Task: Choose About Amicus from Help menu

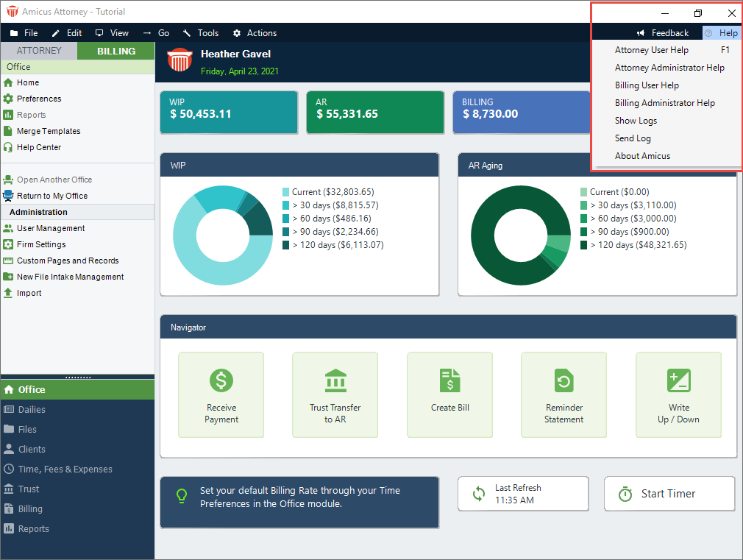Action: click(642, 156)
